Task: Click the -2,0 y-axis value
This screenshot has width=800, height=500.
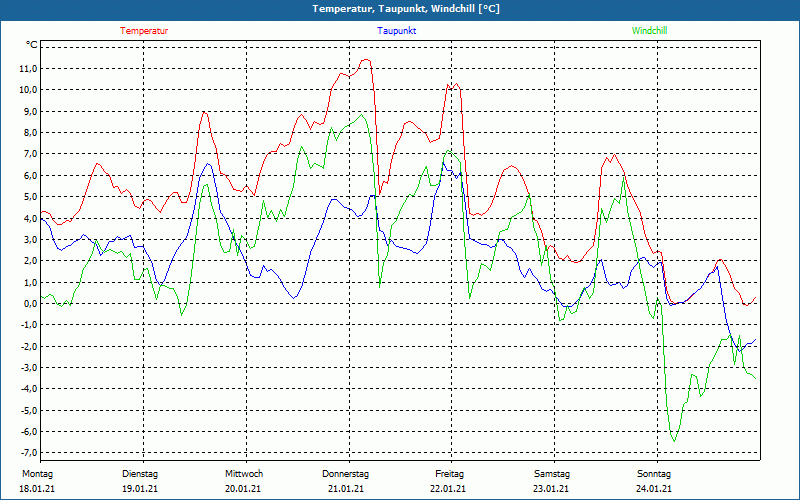Action: [29, 346]
